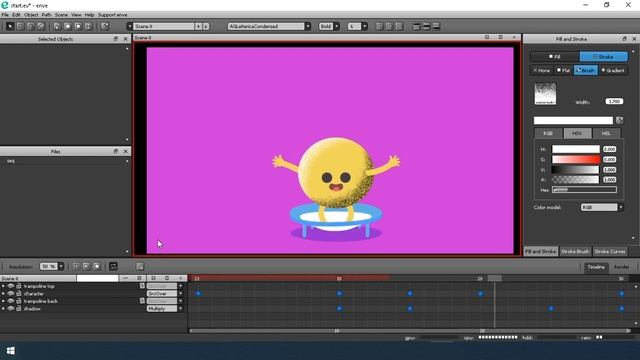
Task: Select Flat paint type
Action: (563, 70)
